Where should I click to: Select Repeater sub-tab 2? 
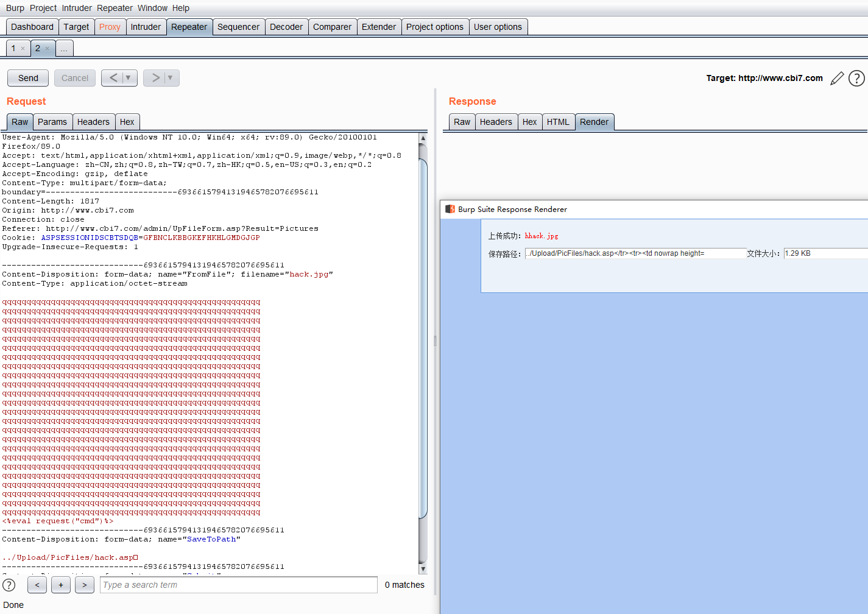coord(38,49)
